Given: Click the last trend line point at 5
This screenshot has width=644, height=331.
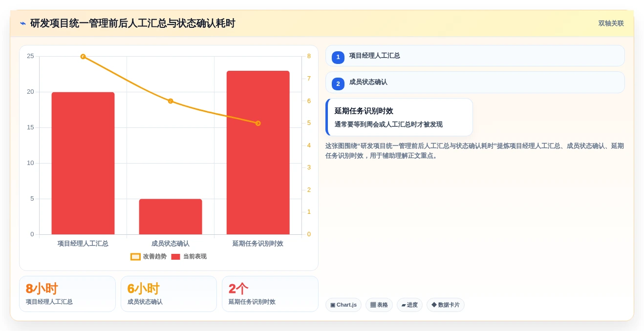Looking at the screenshot, I should pos(258,124).
